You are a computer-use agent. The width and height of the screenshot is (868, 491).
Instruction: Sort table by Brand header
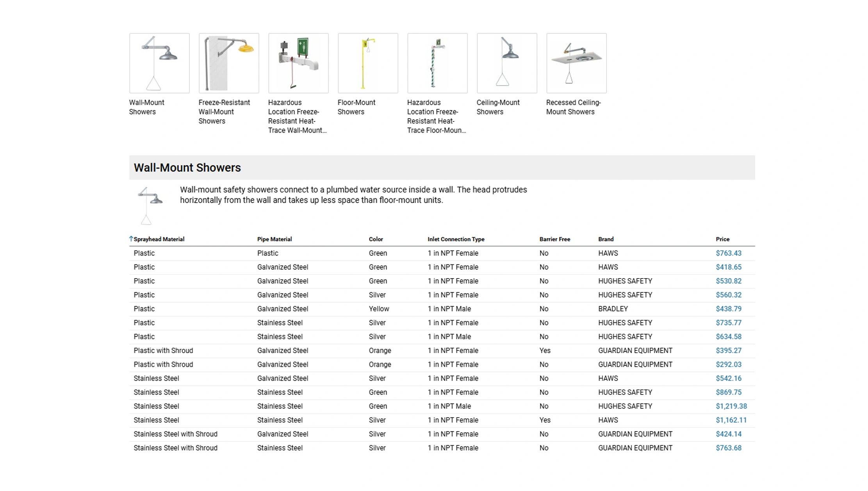pyautogui.click(x=606, y=239)
